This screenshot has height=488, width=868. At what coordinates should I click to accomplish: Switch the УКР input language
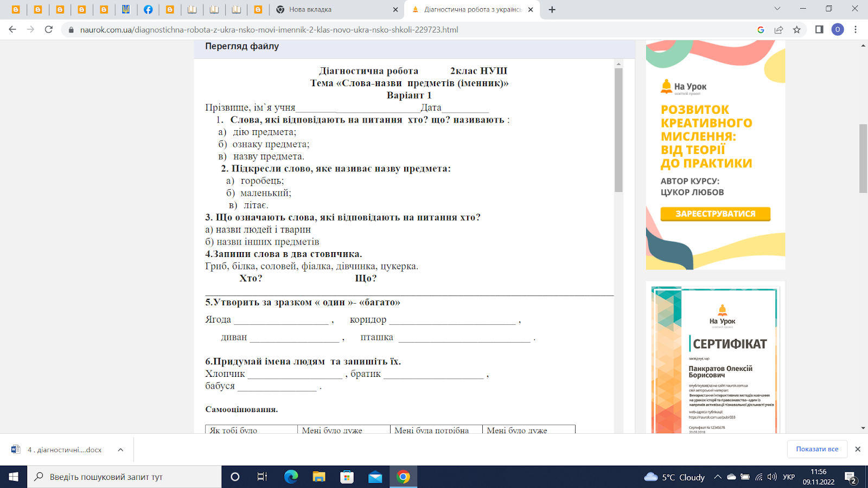coord(789,477)
